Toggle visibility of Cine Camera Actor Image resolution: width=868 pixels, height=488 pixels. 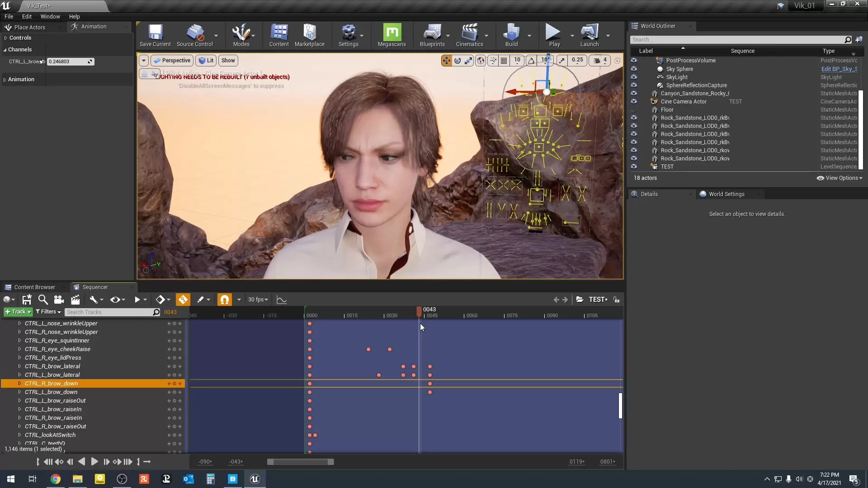pyautogui.click(x=634, y=101)
